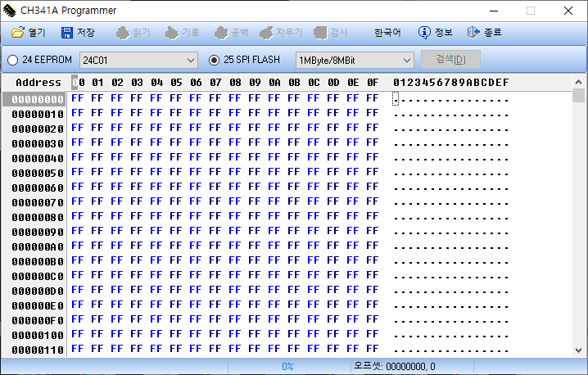Select address row 00000050
The image size is (588, 375).
coord(38,174)
